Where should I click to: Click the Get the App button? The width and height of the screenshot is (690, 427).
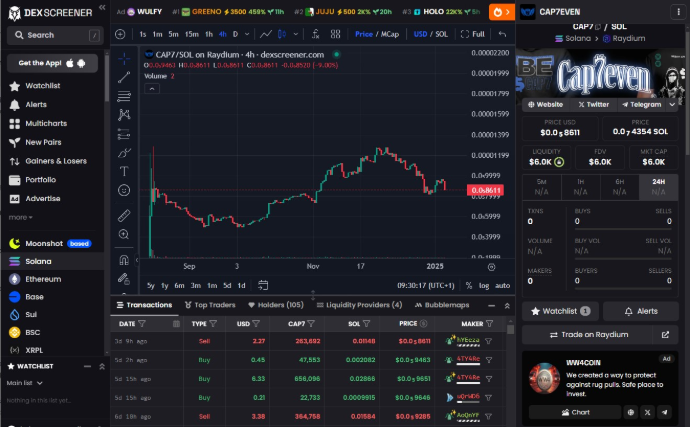(52, 63)
